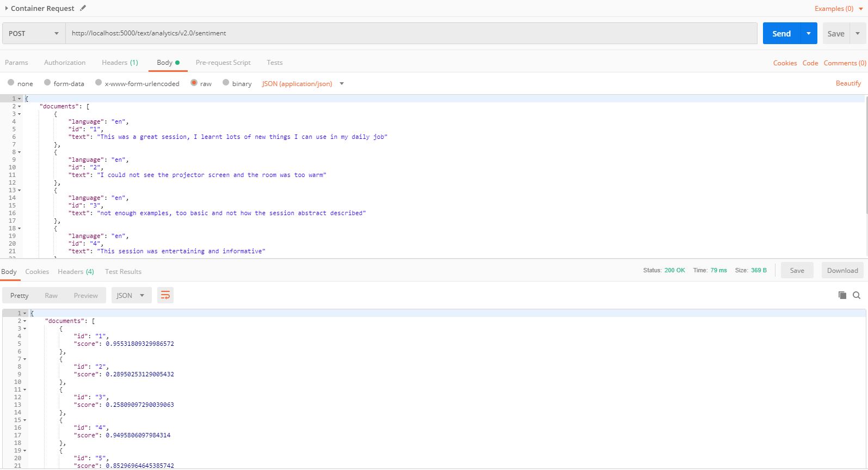Viewport: 868px width, 470px height.
Task: Save the request
Action: tap(836, 33)
